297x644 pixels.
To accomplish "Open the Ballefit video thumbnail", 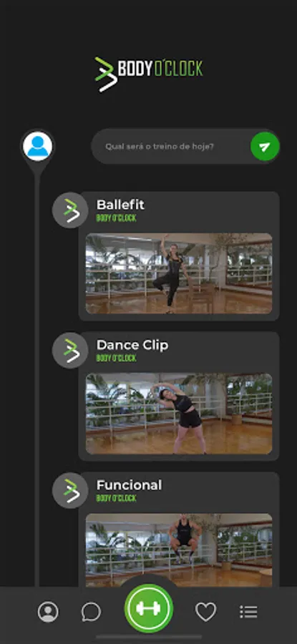I will coord(179,273).
